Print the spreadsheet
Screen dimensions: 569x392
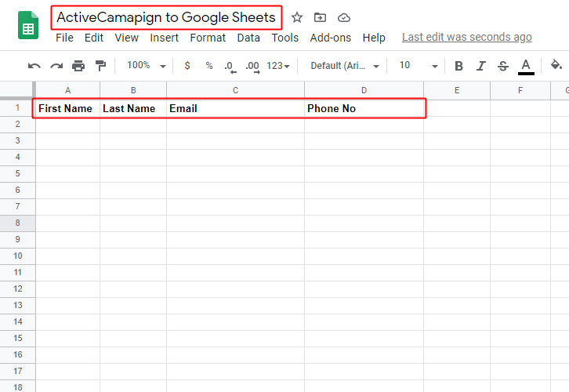[x=78, y=66]
